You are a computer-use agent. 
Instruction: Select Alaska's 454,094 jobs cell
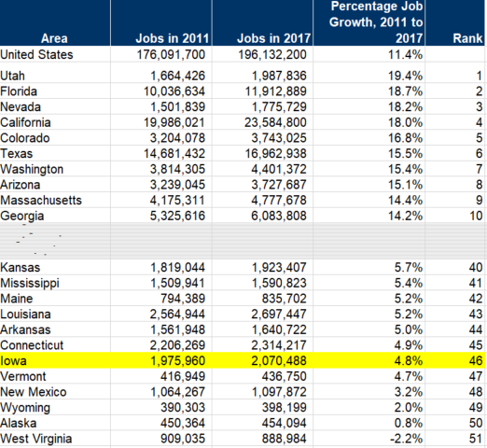coord(262,423)
